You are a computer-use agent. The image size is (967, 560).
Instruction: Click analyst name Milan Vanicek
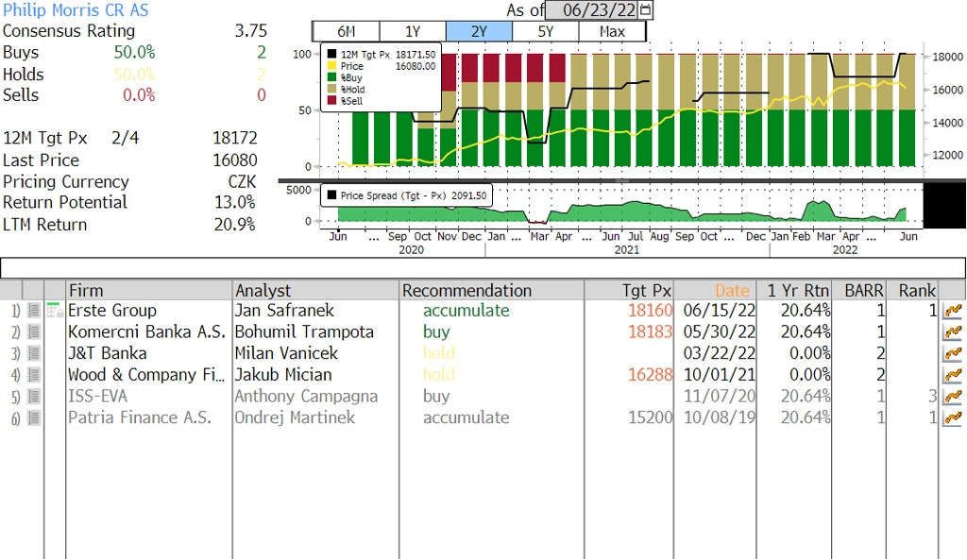click(286, 353)
